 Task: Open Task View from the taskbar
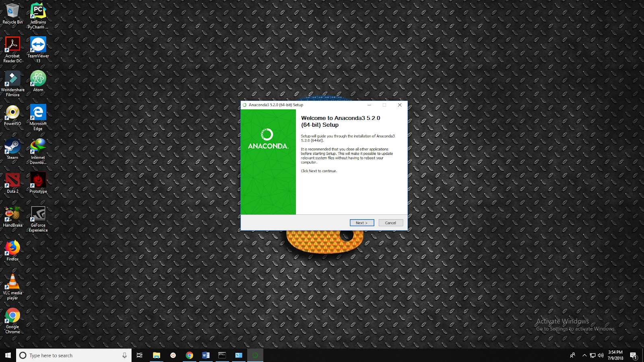coord(139,355)
